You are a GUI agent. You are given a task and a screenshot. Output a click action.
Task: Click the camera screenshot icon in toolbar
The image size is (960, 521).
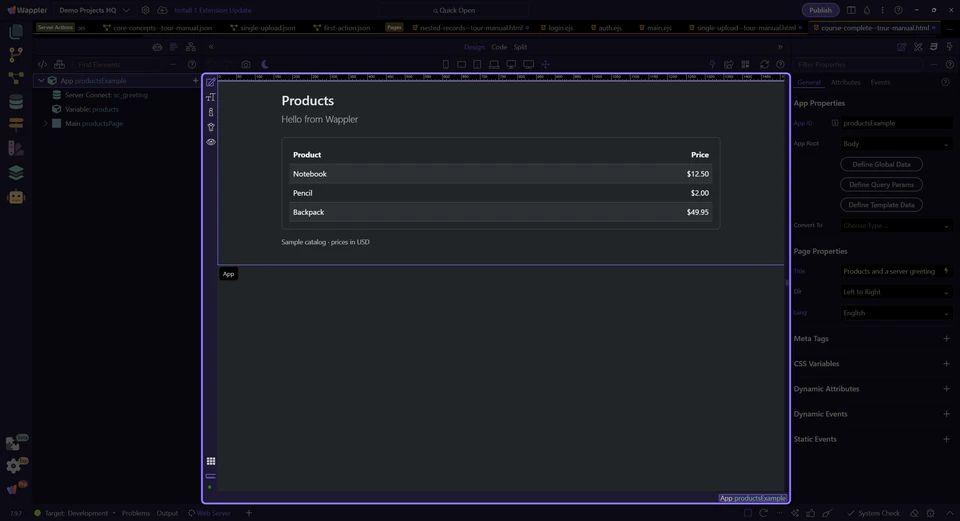click(x=246, y=64)
